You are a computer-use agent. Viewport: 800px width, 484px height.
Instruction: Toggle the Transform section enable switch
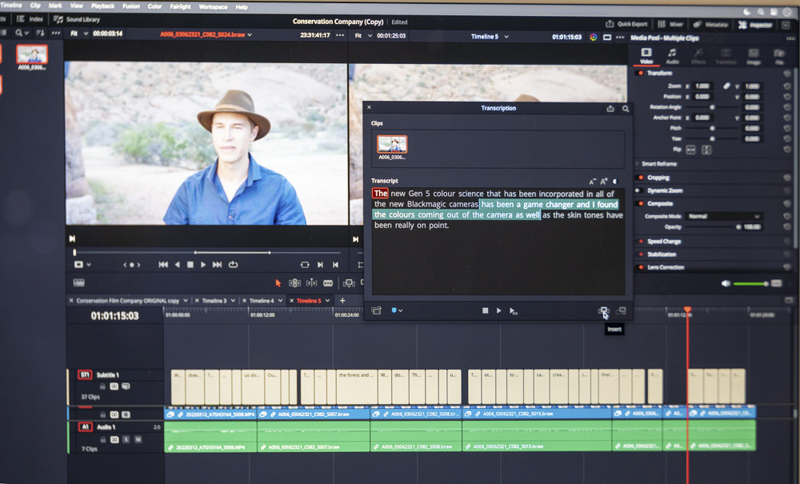tap(640, 73)
